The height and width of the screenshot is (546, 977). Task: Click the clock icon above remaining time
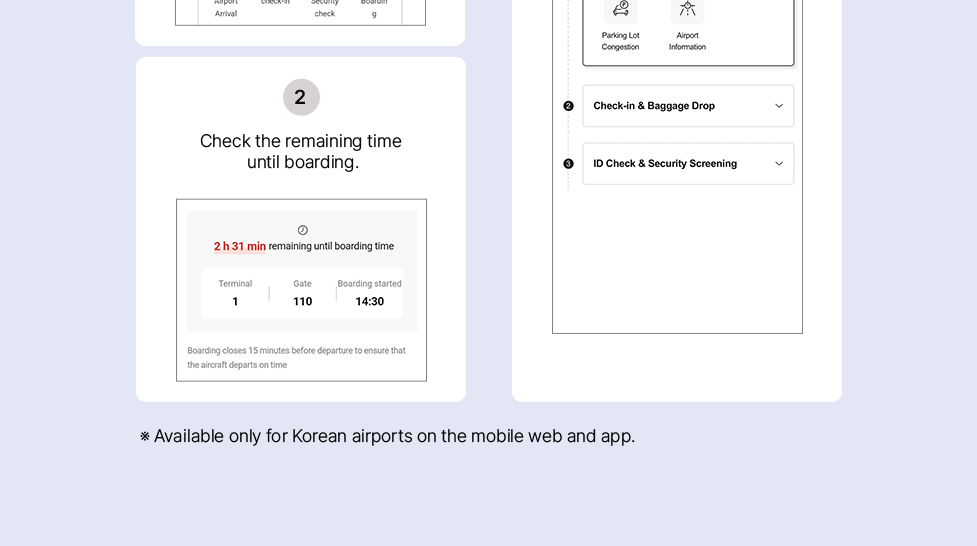click(302, 230)
